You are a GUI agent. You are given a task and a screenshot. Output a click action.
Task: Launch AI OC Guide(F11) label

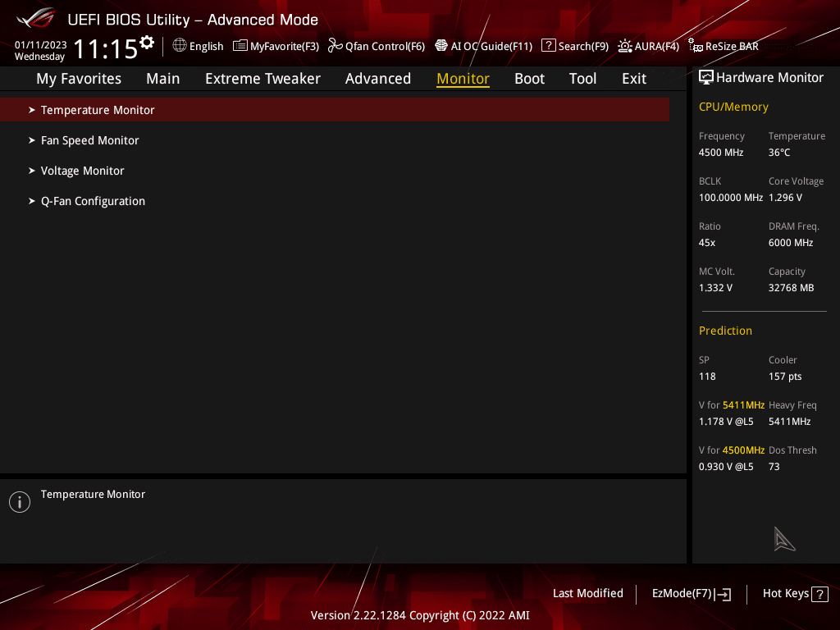pyautogui.click(x=491, y=46)
